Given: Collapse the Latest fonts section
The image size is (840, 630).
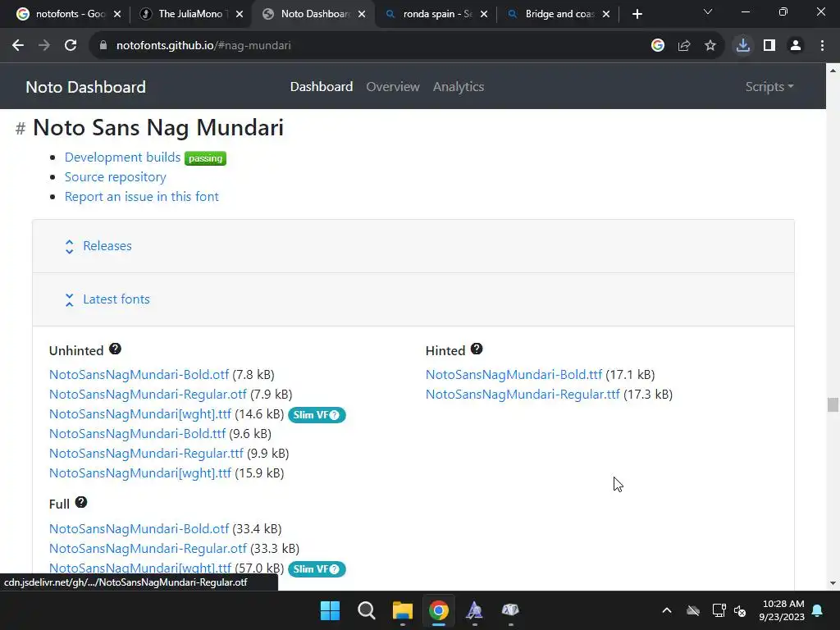Looking at the screenshot, I should click(116, 299).
